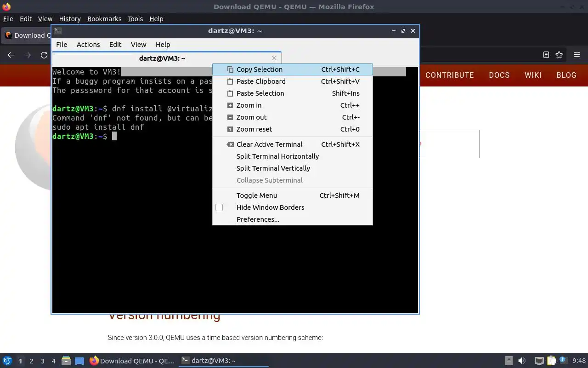Screen dimensions: 588x368
Task: Click Firefox forward arrow button
Action: coord(28,55)
